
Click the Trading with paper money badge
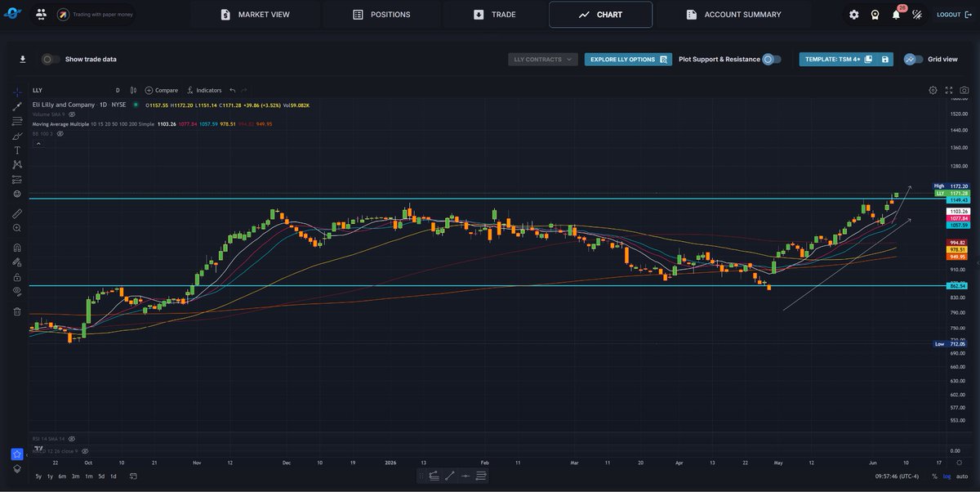click(95, 15)
